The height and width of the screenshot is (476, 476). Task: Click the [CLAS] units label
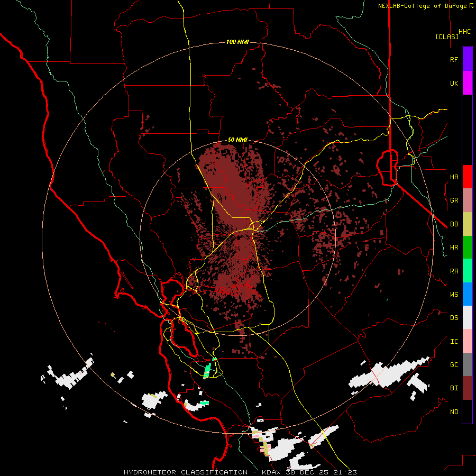click(447, 36)
